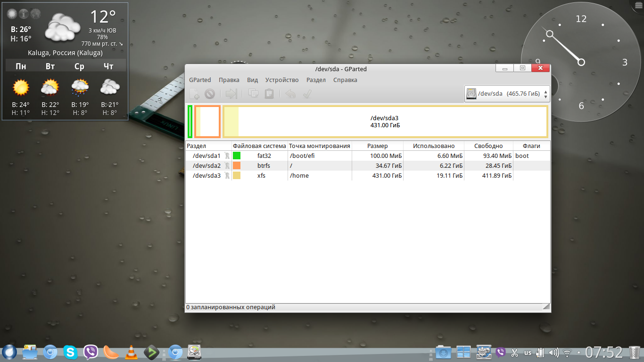Select the /dev/sda2 partition row
The width and height of the screenshot is (644, 362).
[x=368, y=165]
